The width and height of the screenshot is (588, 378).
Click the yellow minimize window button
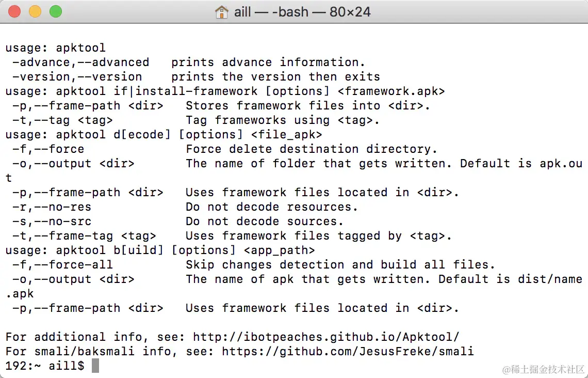coord(35,12)
